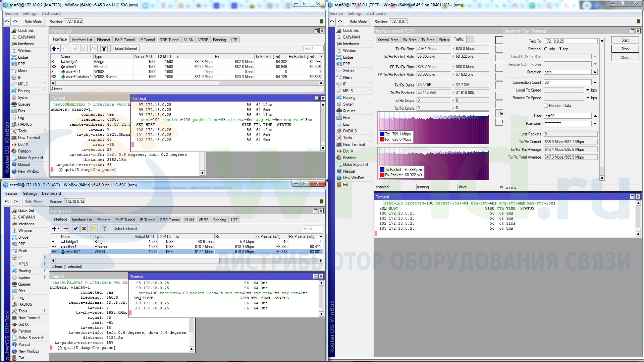Click the filter funnel icon in SLAVE Interface List
This screenshot has height=362, width=644.
104,229
